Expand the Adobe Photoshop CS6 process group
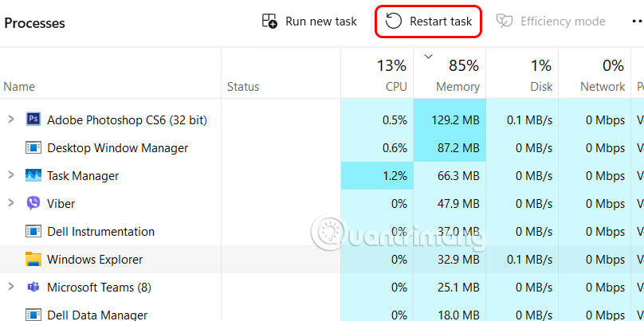Image resolution: width=644 pixels, height=321 pixels. click(x=10, y=119)
